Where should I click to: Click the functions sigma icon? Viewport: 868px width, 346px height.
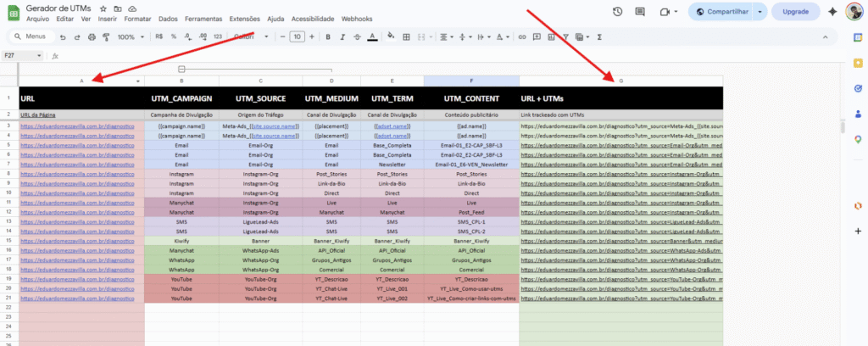[599, 37]
